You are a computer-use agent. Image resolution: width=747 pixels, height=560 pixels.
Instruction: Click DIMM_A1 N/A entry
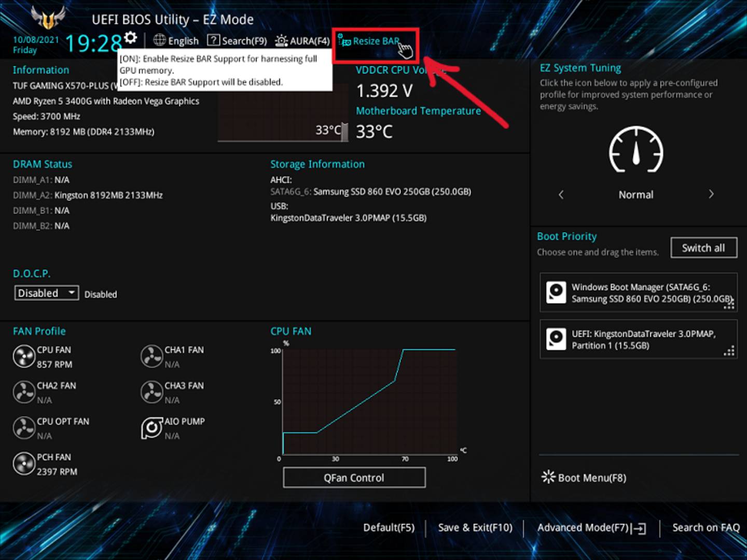pos(41,180)
